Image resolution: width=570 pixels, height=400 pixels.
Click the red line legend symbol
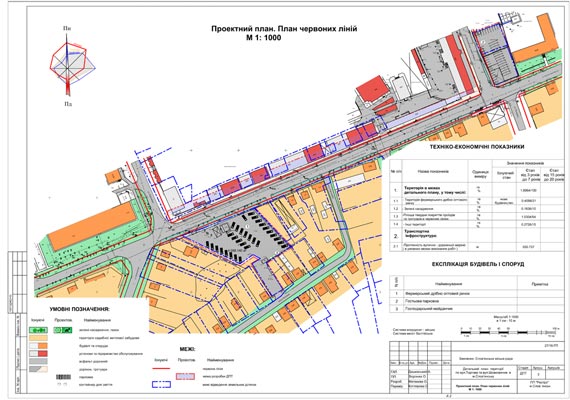pos(161,368)
